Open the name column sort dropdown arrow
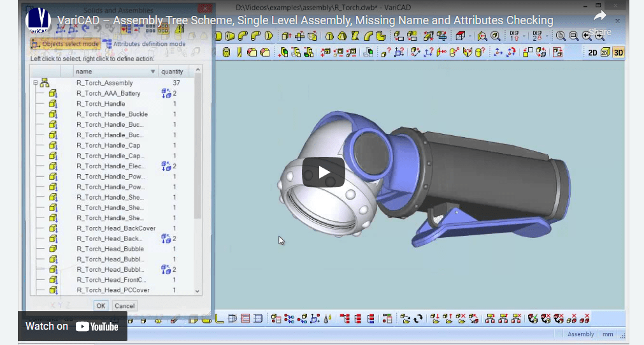The width and height of the screenshot is (644, 345). [x=153, y=71]
